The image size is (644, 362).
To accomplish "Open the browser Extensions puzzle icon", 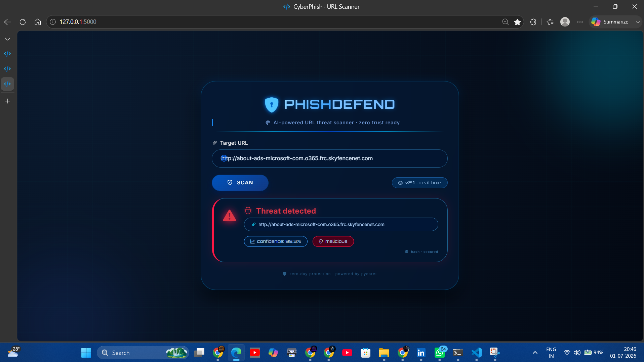I will (533, 22).
